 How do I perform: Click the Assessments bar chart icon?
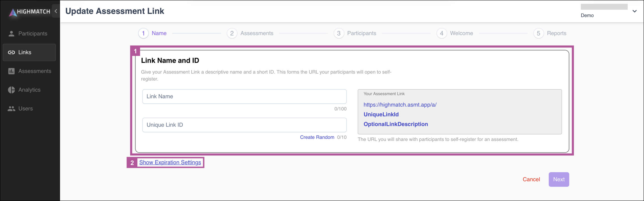pos(11,71)
